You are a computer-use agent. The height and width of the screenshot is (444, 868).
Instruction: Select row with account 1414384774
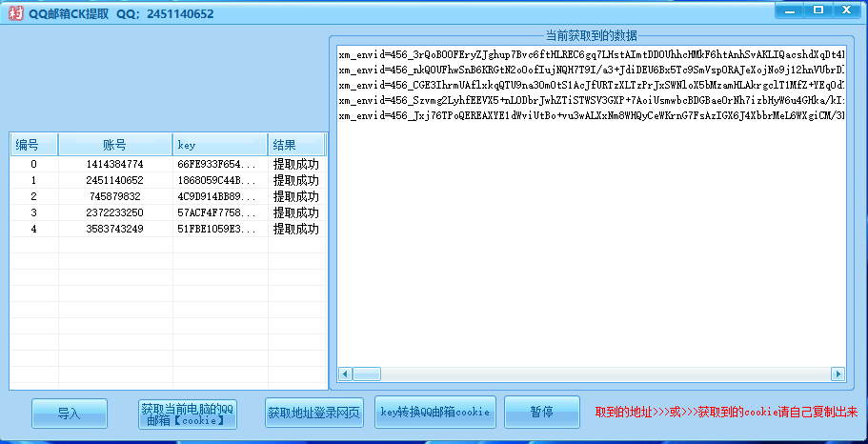click(x=114, y=164)
